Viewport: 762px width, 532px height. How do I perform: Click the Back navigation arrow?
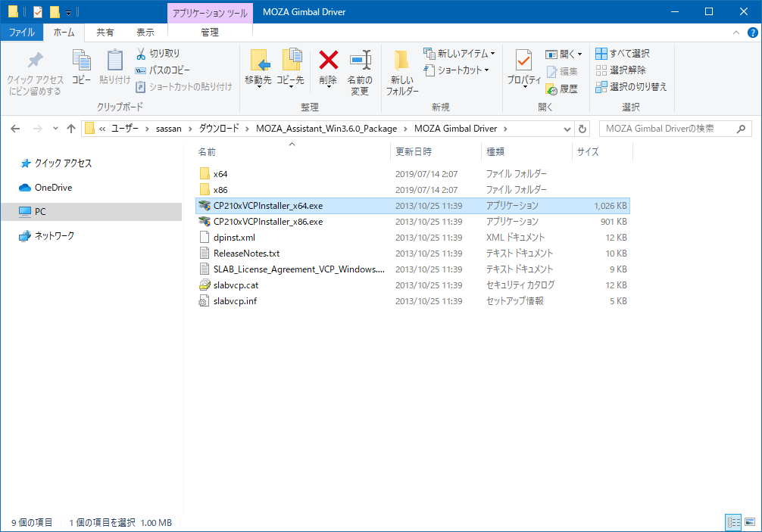(16, 129)
